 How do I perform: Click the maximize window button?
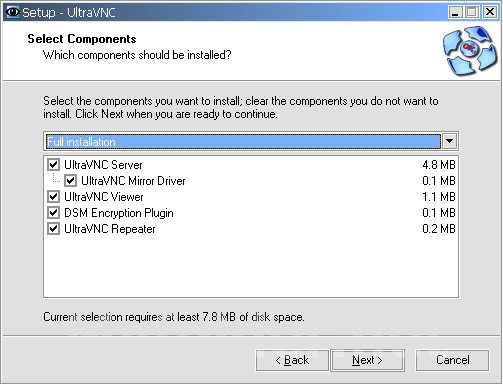click(x=472, y=12)
